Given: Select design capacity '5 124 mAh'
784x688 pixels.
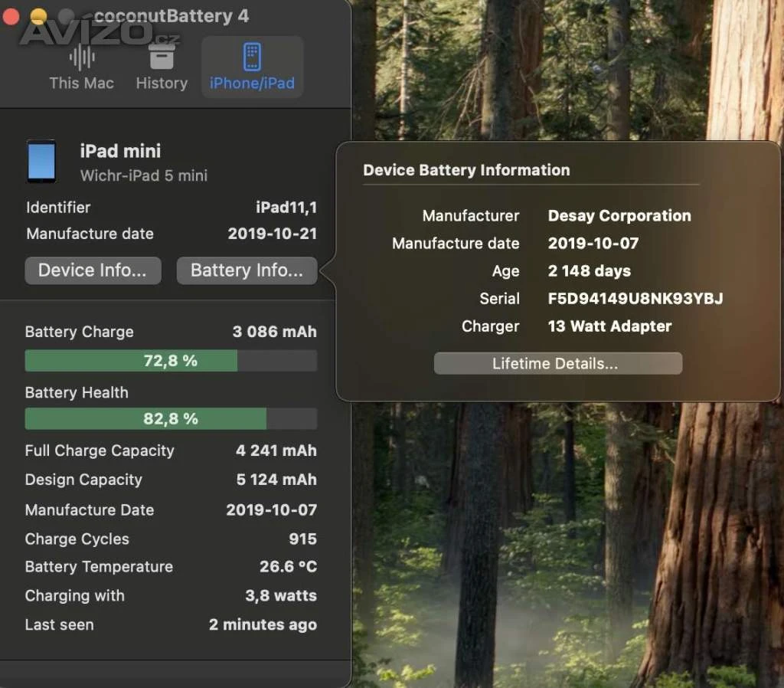Looking at the screenshot, I should [x=276, y=480].
